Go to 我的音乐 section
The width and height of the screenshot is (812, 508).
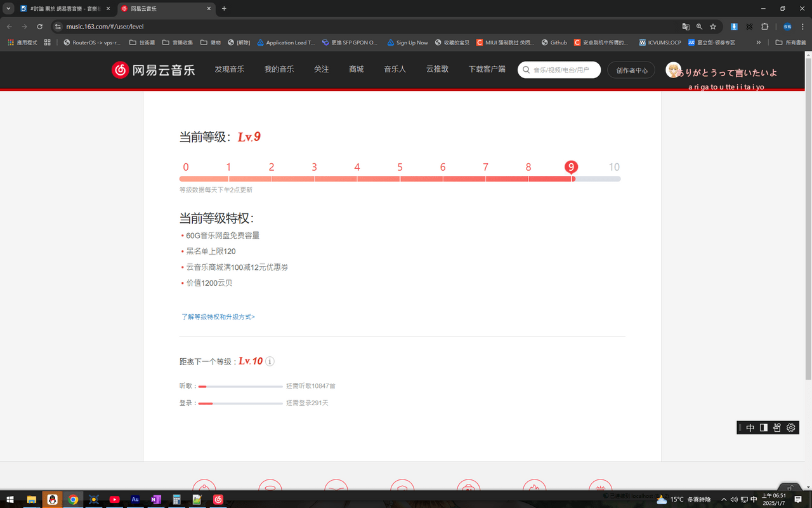pos(279,69)
